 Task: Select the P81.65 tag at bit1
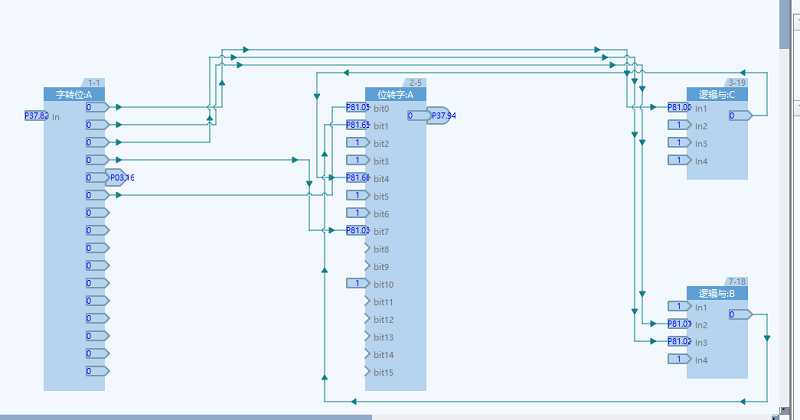(357, 125)
